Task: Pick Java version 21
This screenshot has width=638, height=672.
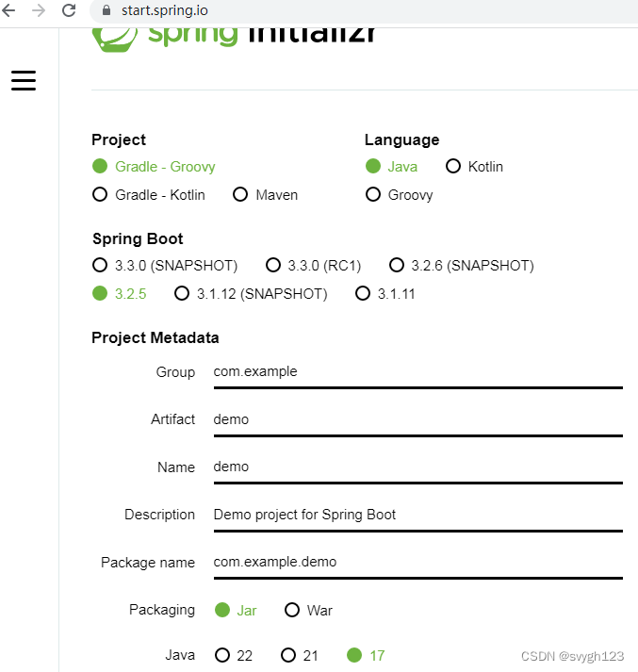Action: (x=300, y=655)
